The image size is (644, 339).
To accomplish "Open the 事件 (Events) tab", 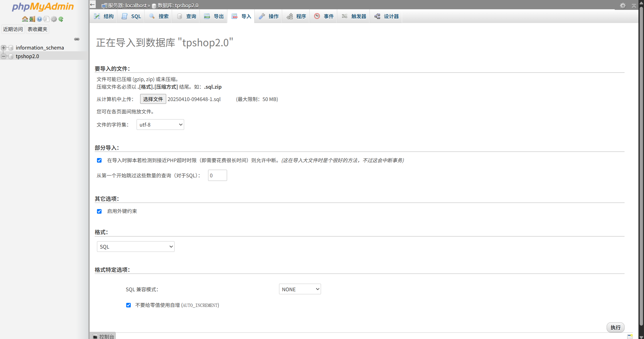I will tap(324, 16).
